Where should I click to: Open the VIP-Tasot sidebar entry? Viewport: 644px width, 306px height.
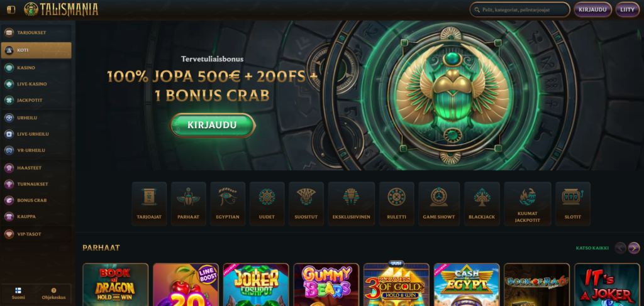click(x=36, y=234)
